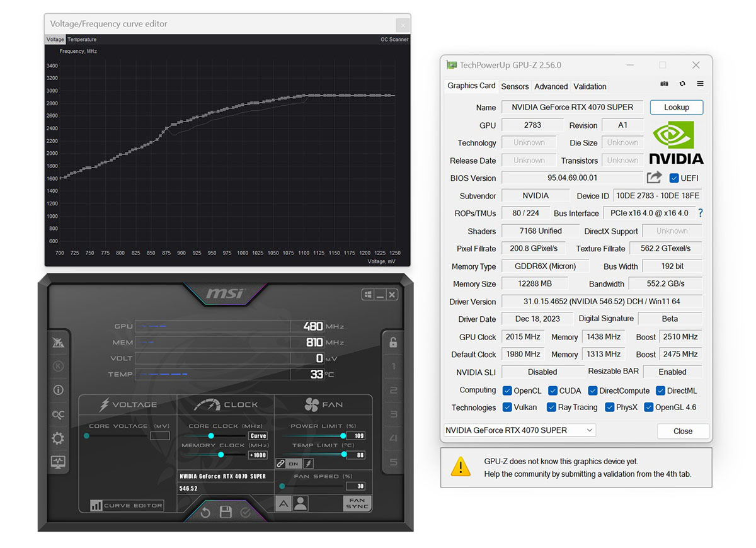
Task: Open the Afterburner hardware monitor icon
Action: click(x=58, y=462)
